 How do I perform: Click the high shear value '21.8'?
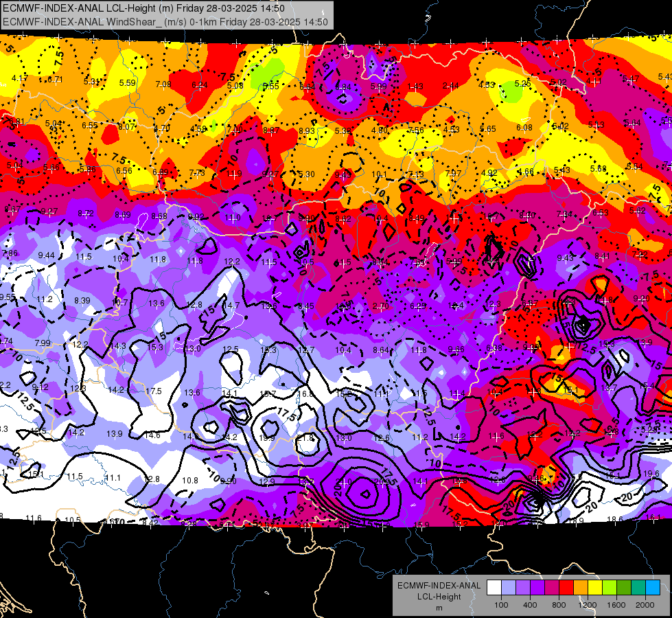coord(305,438)
